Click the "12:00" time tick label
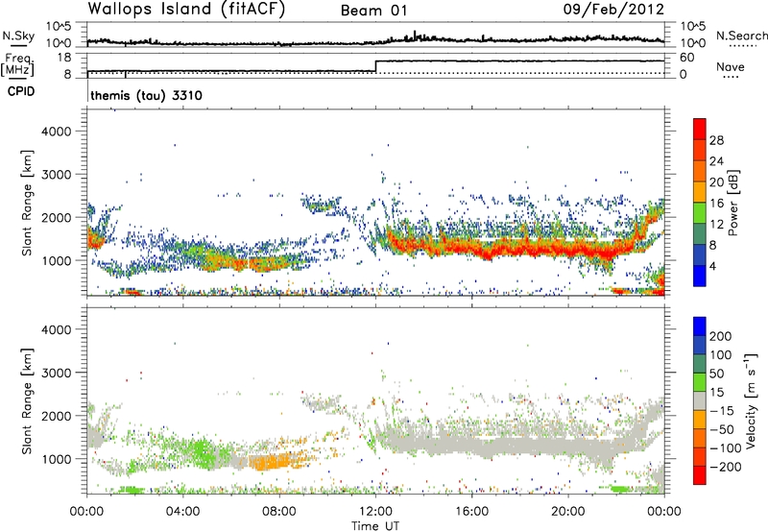The width and height of the screenshot is (768, 532). pyautogui.click(x=375, y=512)
